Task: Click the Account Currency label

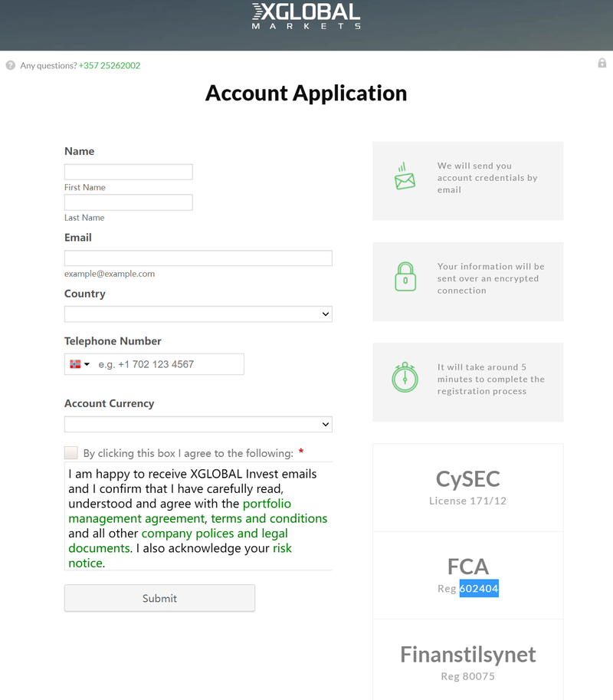Action: coord(110,403)
